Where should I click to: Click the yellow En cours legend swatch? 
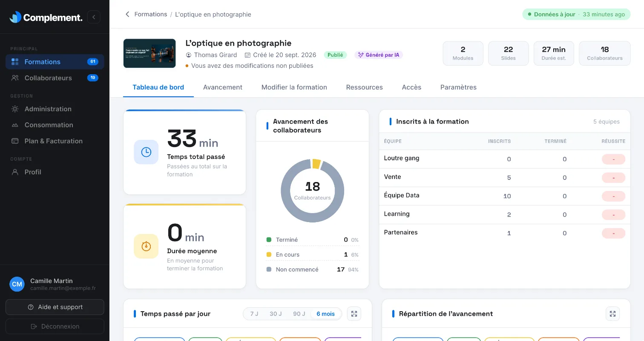click(269, 254)
